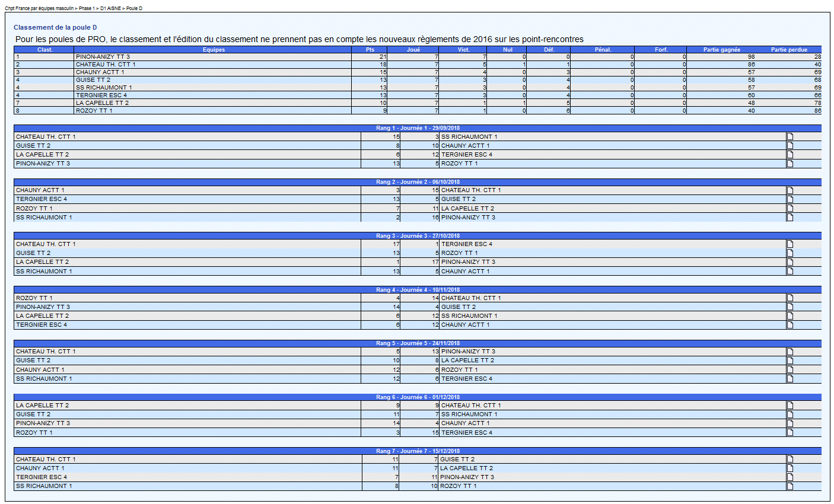Screen dimensions: 834x504
Task: Select the 'Poule D' breadcrumb
Action: pyautogui.click(x=134, y=9)
